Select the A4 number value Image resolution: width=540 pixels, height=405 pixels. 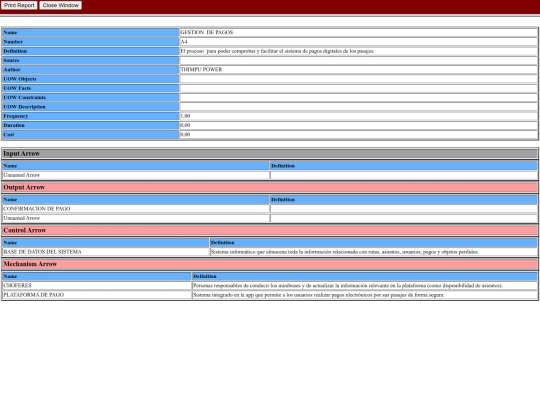coord(184,42)
